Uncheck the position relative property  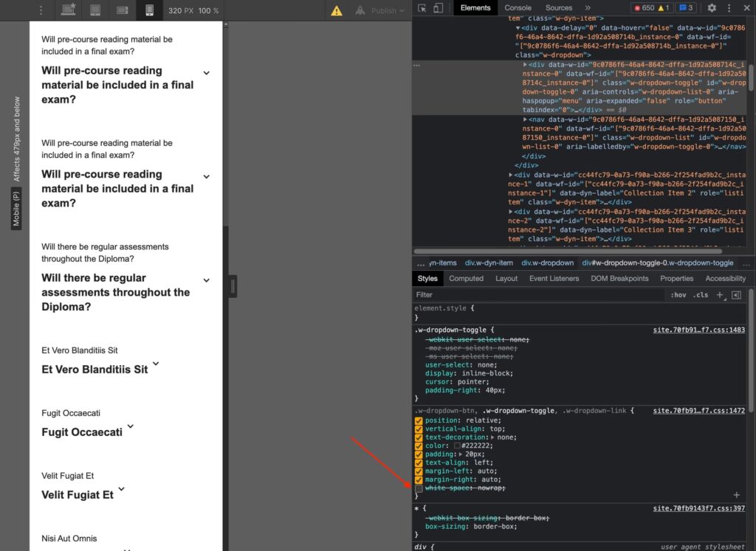click(x=419, y=420)
